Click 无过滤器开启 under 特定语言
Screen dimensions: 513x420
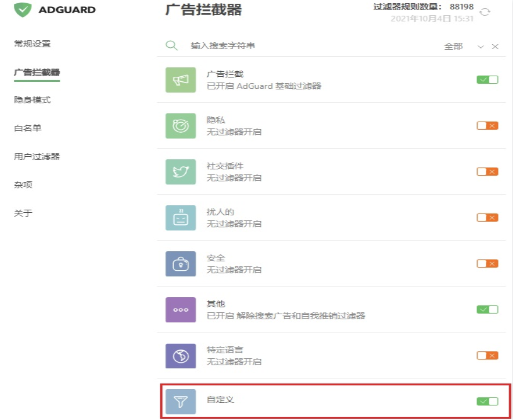tap(234, 361)
